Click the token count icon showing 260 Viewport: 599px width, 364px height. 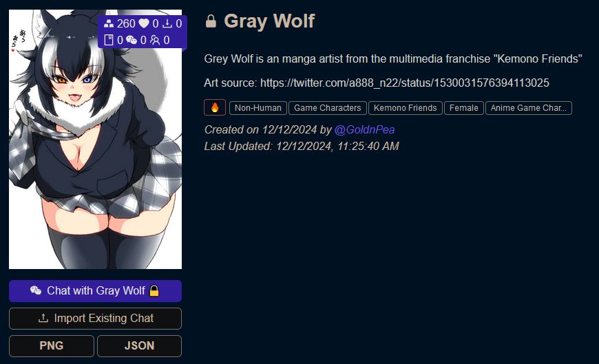coord(109,23)
